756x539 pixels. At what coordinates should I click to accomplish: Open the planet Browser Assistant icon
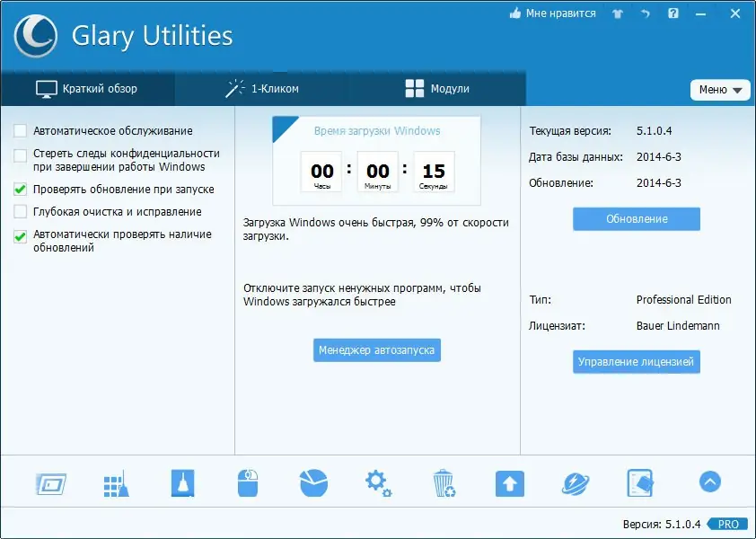tap(576, 483)
